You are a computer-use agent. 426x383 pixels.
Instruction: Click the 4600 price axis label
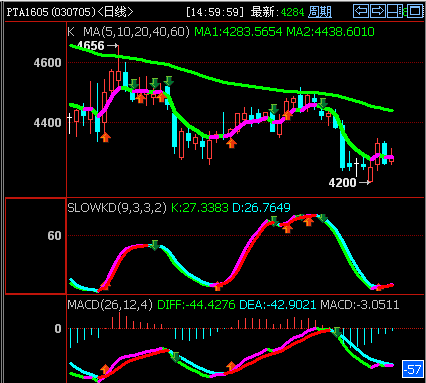point(47,63)
